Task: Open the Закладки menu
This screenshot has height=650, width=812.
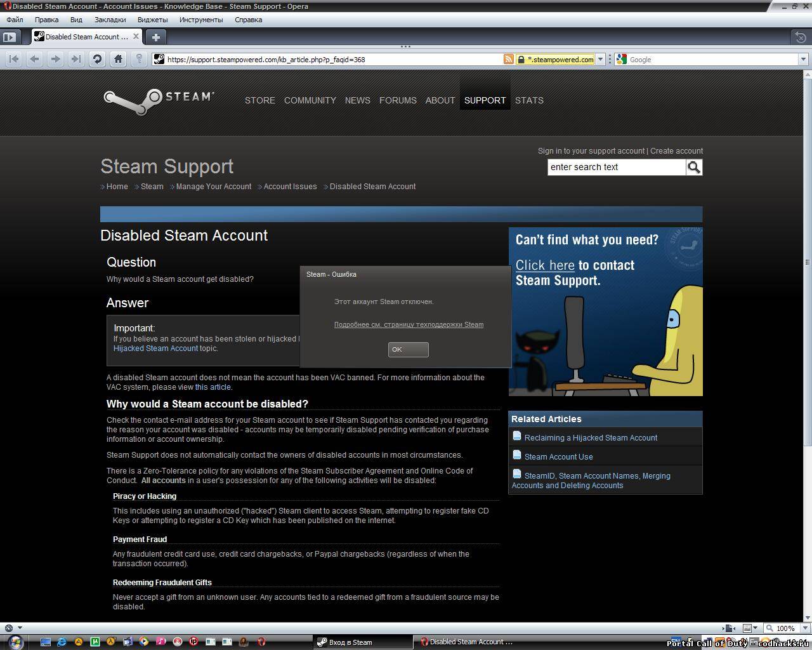Action: point(110,20)
